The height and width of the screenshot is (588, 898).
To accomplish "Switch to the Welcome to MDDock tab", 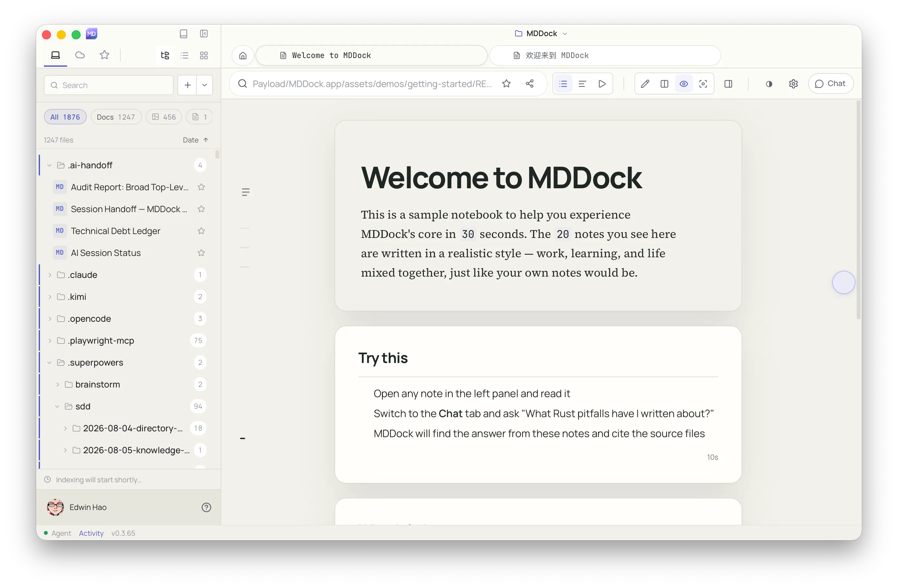I will coord(371,55).
